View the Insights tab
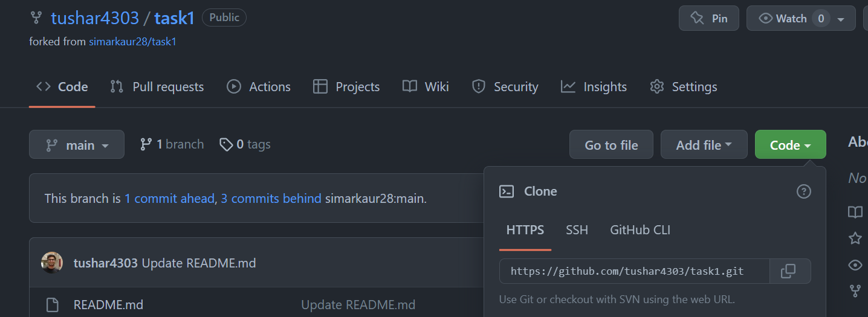Screen dimensions: 868x317 coord(594,87)
